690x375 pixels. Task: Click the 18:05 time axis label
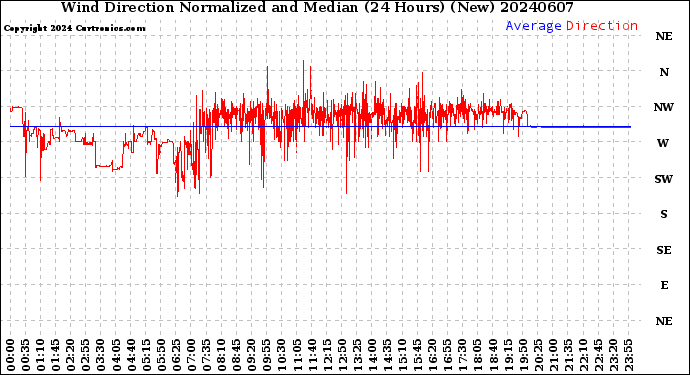point(477,355)
